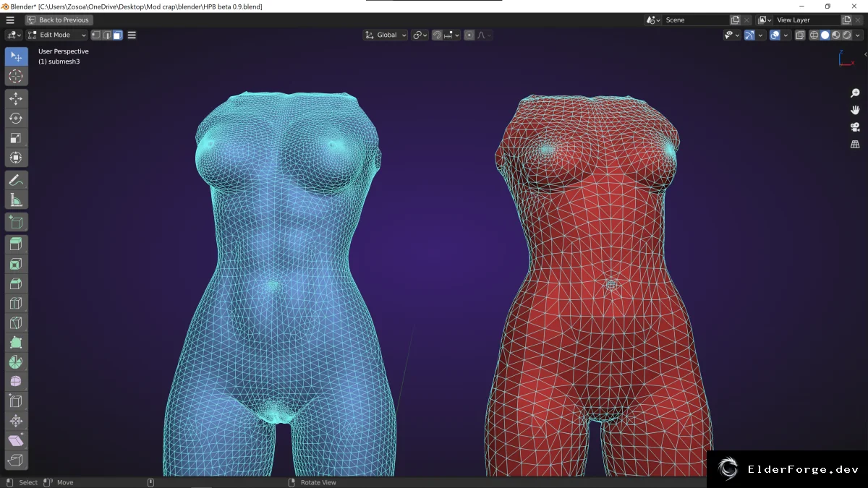Image resolution: width=868 pixels, height=488 pixels.
Task: Switch to material preview shading
Action: pos(835,35)
